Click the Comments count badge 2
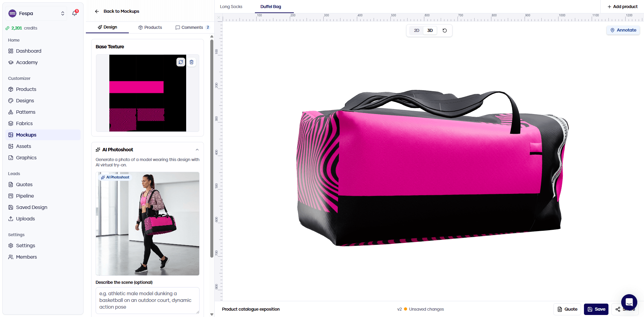 (x=208, y=28)
